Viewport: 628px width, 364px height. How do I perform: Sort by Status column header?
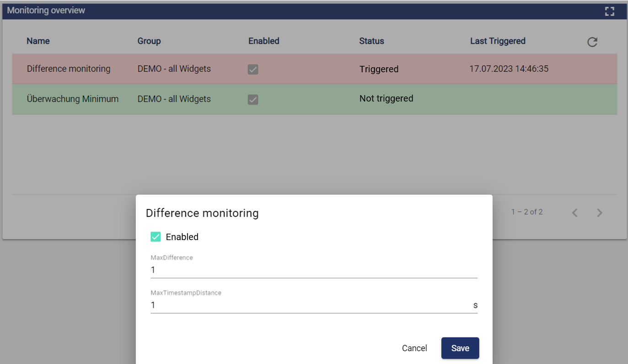[371, 41]
